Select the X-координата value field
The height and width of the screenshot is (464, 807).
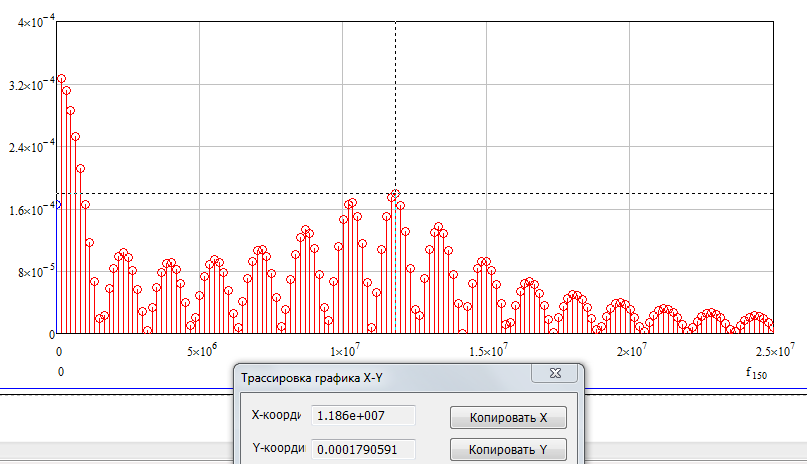coord(363,416)
